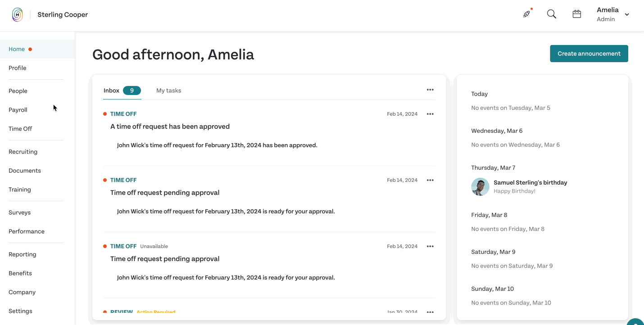
Task: Open Settings in sidebar
Action: pos(20,311)
